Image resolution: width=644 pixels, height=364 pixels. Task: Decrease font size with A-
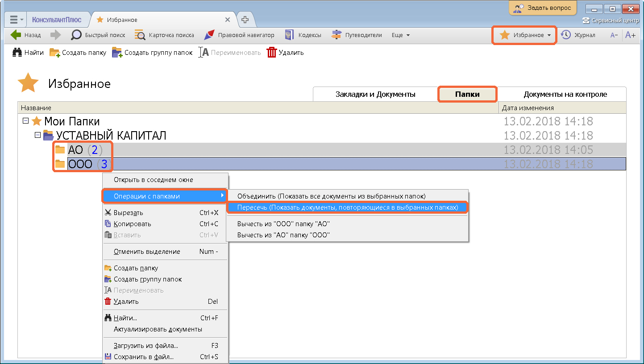[614, 35]
